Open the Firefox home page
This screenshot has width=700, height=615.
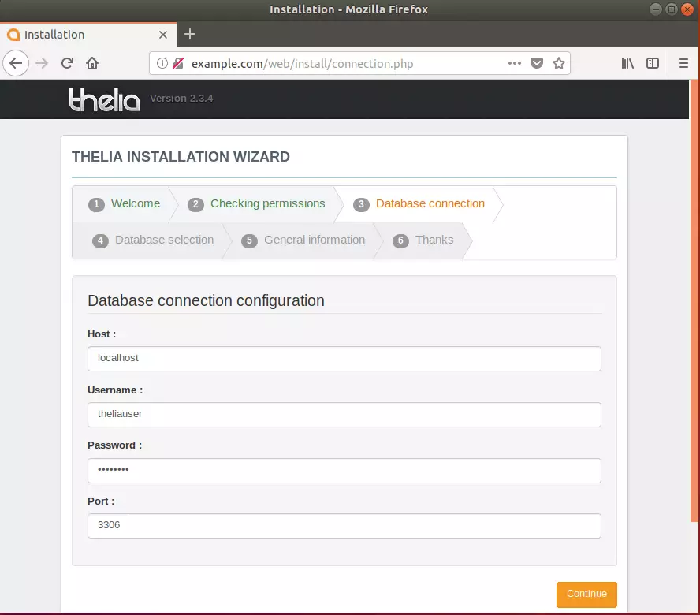[x=92, y=63]
